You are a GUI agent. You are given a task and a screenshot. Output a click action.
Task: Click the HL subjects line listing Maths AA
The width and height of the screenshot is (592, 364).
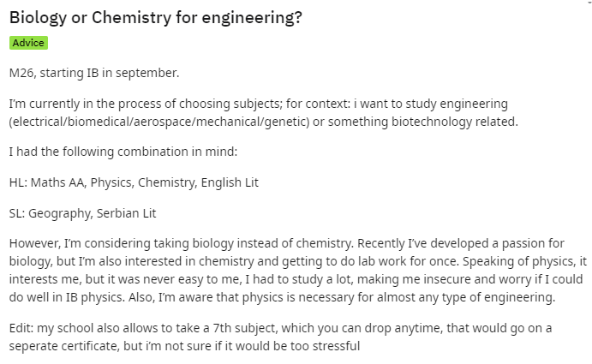point(134,182)
